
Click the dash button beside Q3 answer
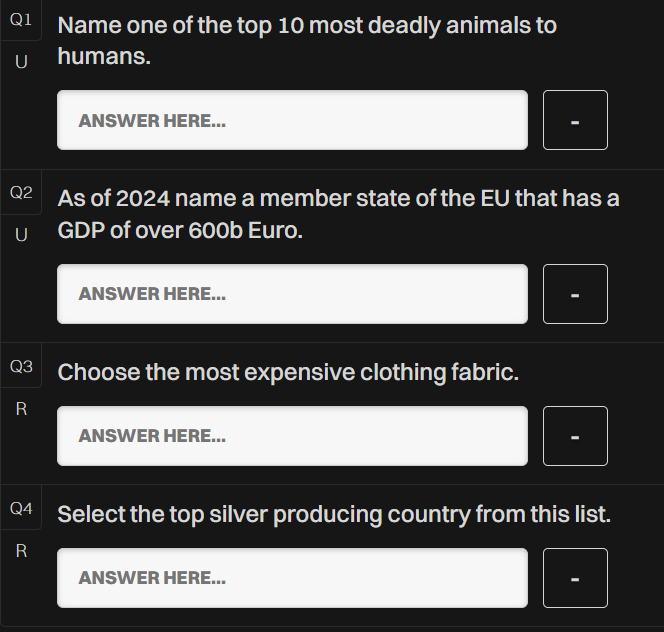coord(575,436)
